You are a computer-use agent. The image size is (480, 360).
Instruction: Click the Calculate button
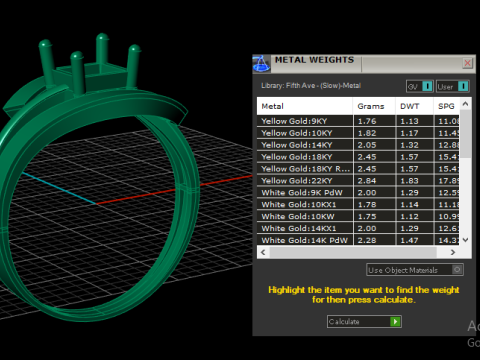[364, 321]
